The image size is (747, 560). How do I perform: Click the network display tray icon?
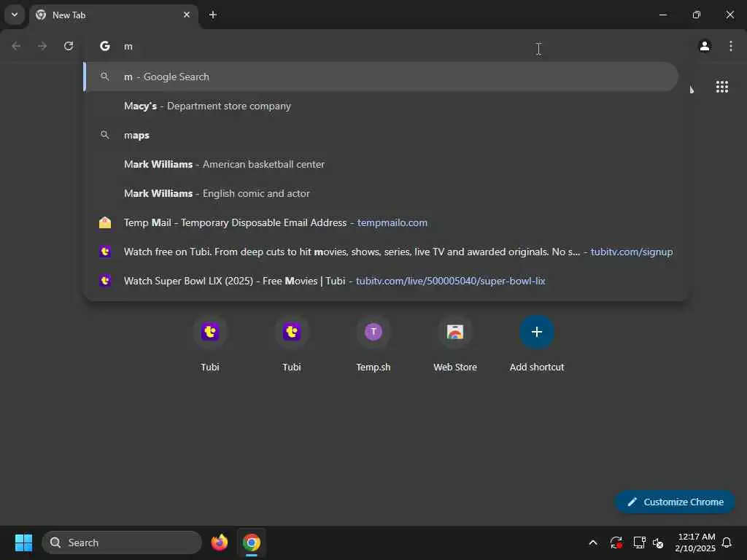639,542
